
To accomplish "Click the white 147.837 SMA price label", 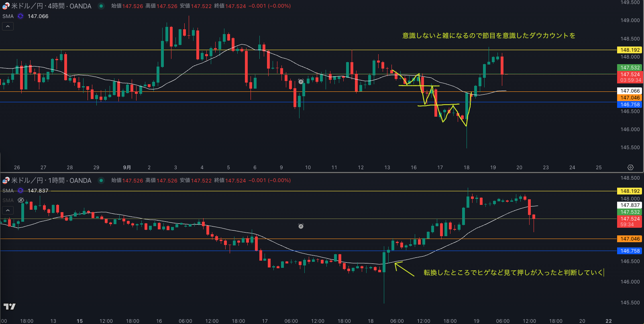I will tap(630, 205).
